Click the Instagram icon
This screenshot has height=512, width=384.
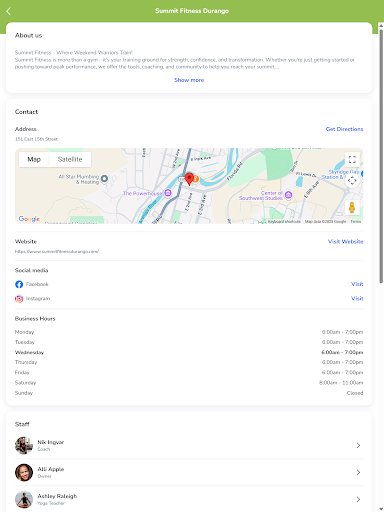coord(19,299)
